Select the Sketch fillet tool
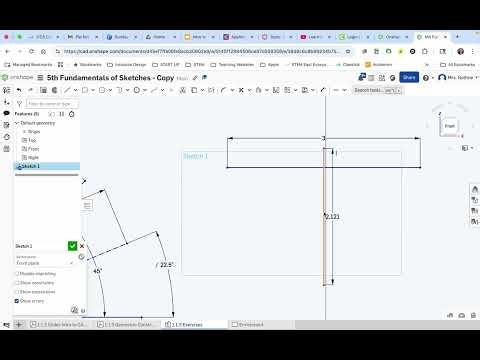This screenshot has width=480, height=360. (223, 90)
